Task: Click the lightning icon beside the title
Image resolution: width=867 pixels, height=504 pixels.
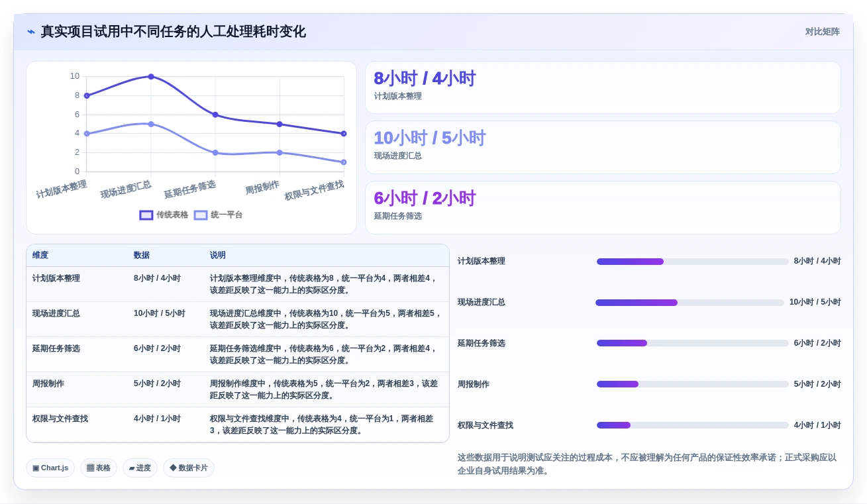Action: tap(31, 32)
